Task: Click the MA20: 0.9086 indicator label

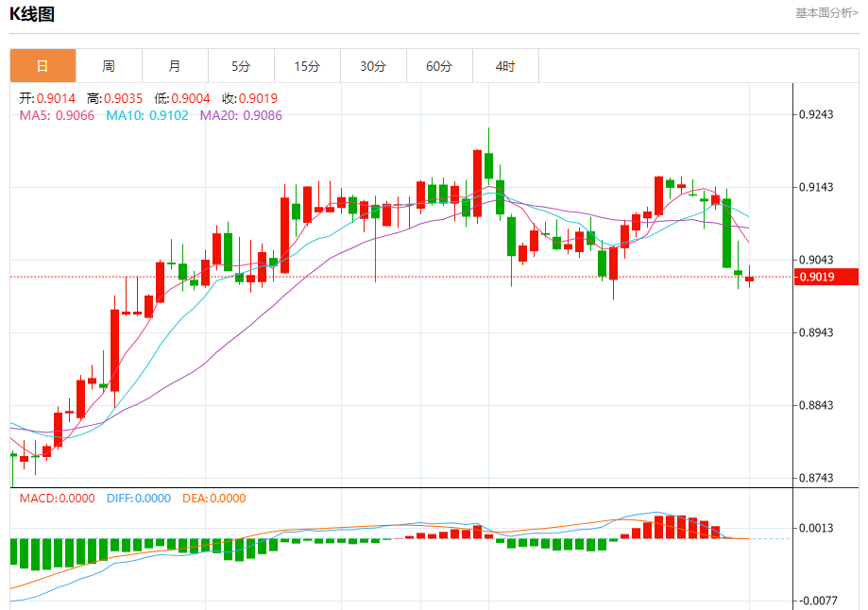Action: [241, 116]
